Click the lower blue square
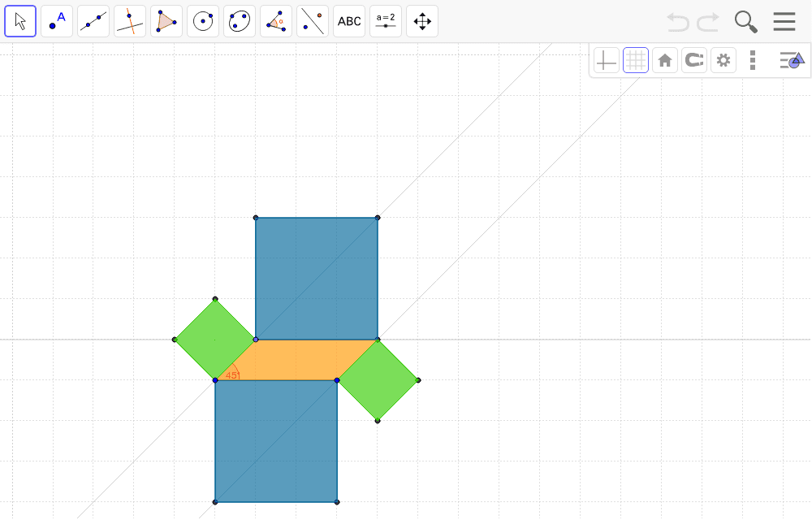Viewport: 812px width, 520px height. (276, 440)
